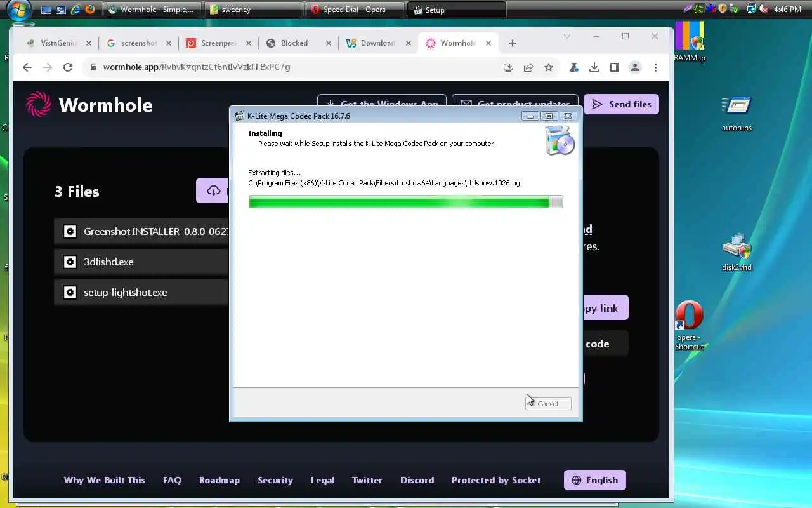
Task: Click setup-lightshot.exe file name
Action: point(126,292)
